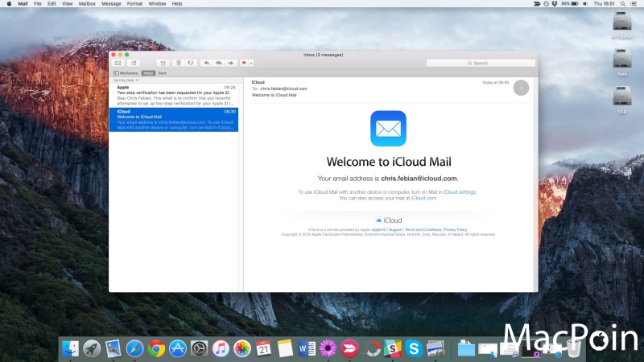Open the View menu
Image resolution: width=644 pixels, height=362 pixels.
[x=67, y=4]
